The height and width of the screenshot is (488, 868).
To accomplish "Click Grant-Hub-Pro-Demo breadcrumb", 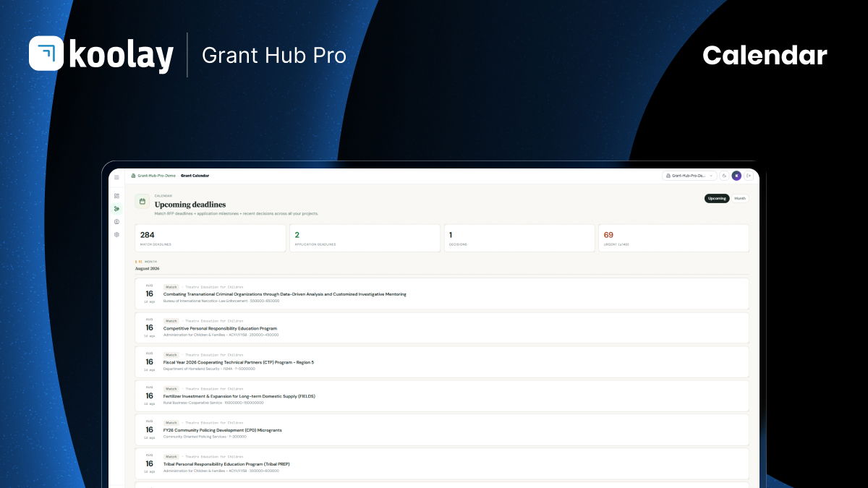I will 153,176.
